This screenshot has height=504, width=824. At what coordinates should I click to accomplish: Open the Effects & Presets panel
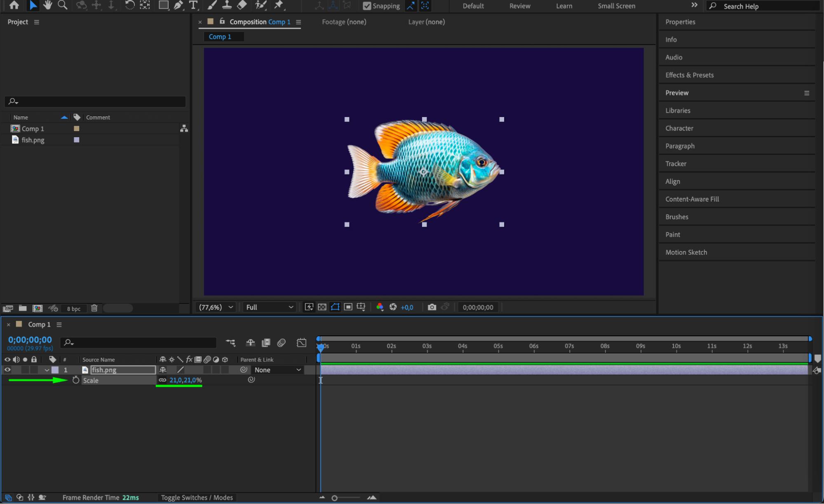click(689, 75)
